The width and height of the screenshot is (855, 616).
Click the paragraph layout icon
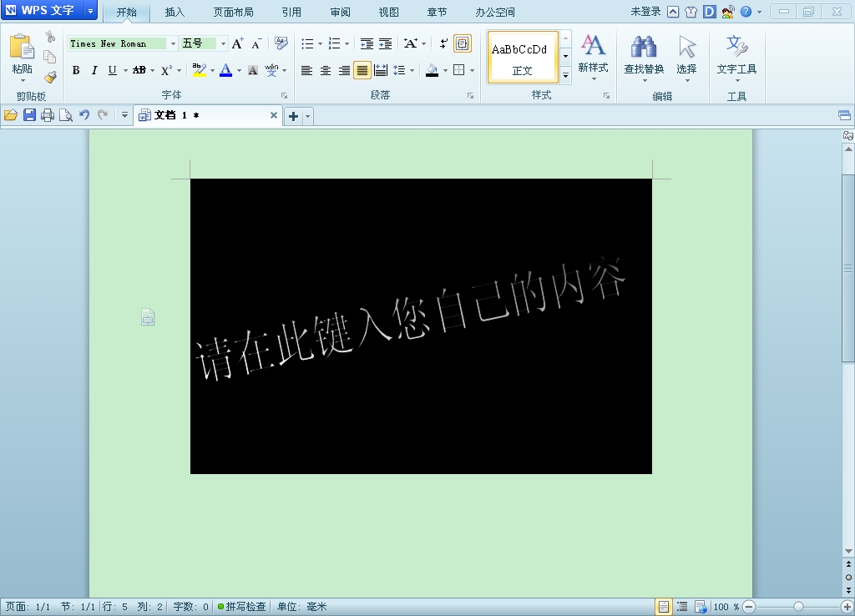(463, 43)
